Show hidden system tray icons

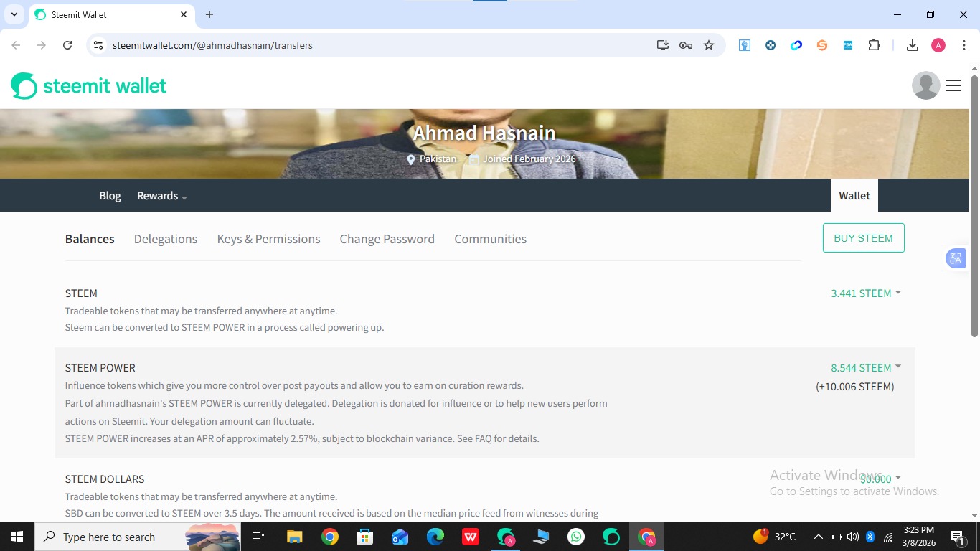(818, 537)
